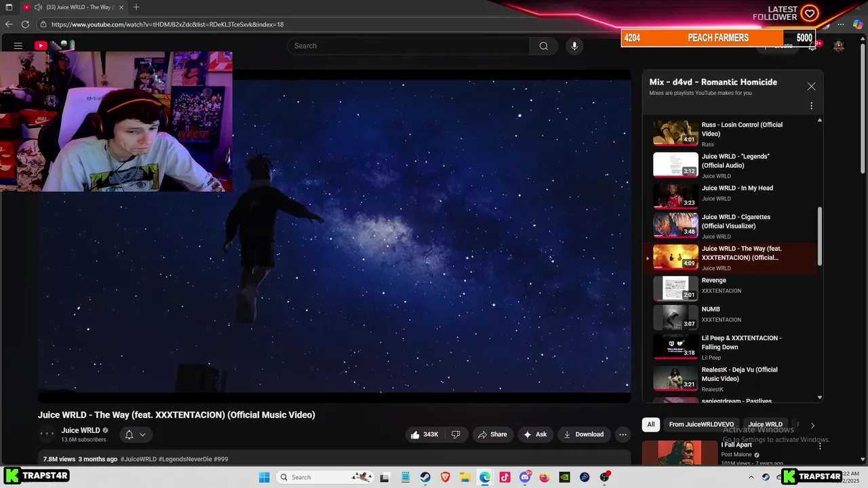Open the #LegendsNeverDie hashtag
Screen dimensions: 868x488
185,459
